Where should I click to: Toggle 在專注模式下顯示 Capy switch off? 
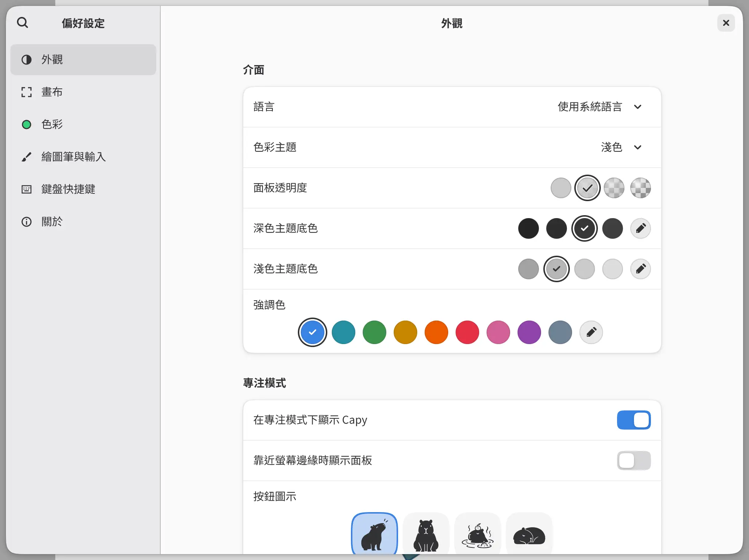pyautogui.click(x=634, y=420)
